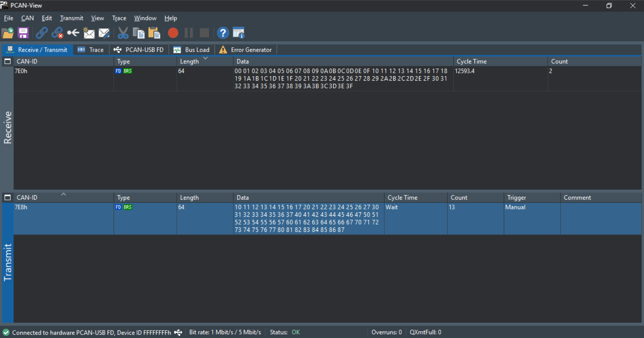The image size is (644, 338).
Task: Open the File menu
Action: coord(8,18)
